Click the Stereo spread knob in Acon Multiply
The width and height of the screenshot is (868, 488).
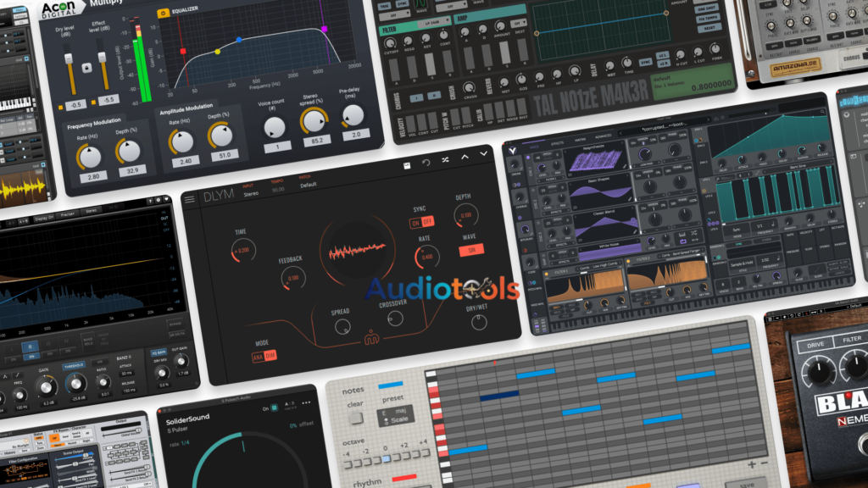[x=314, y=121]
